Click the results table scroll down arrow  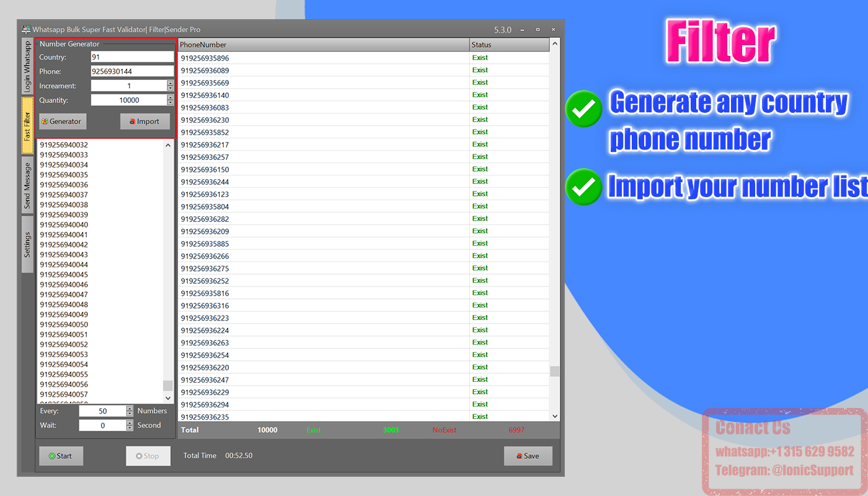[555, 416]
